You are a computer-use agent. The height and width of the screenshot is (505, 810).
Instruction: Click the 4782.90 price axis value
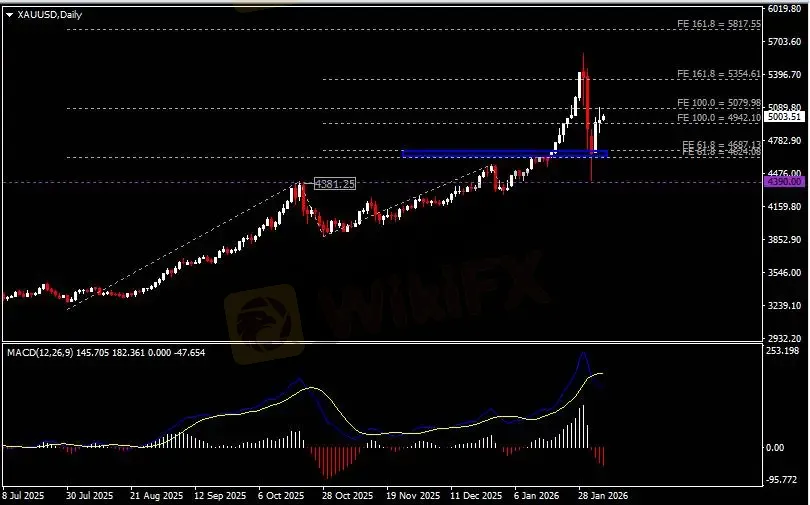(784, 140)
